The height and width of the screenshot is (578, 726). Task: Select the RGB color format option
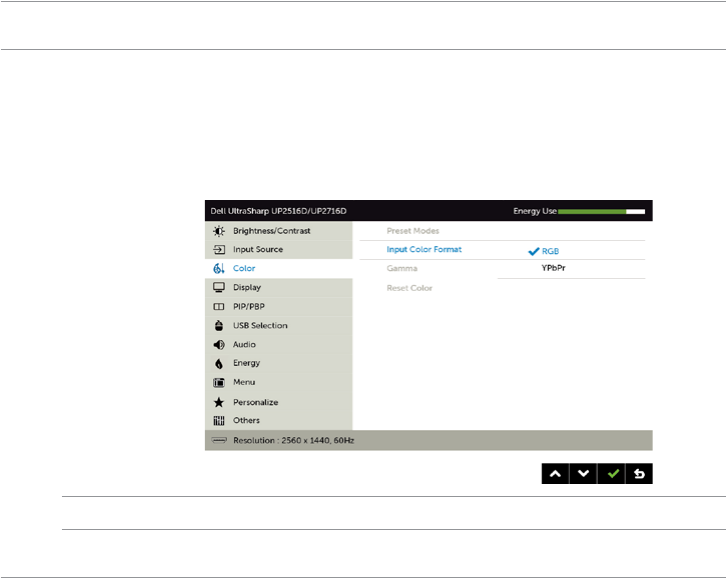pos(550,251)
